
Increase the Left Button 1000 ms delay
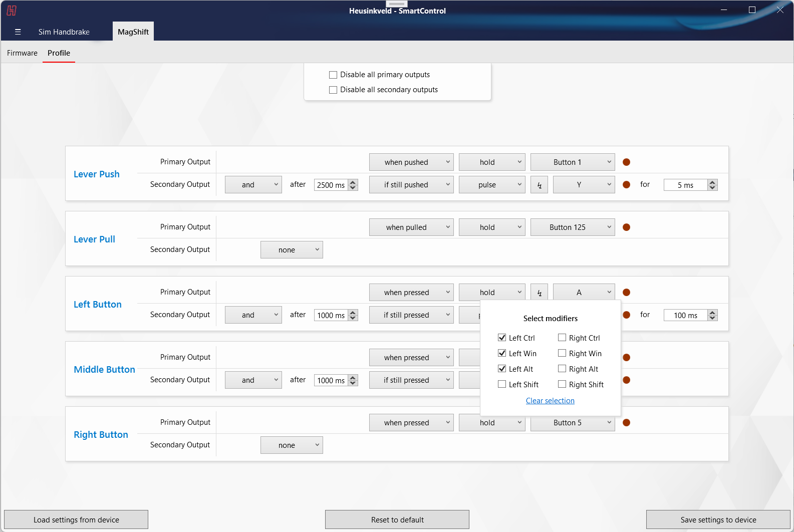point(353,313)
